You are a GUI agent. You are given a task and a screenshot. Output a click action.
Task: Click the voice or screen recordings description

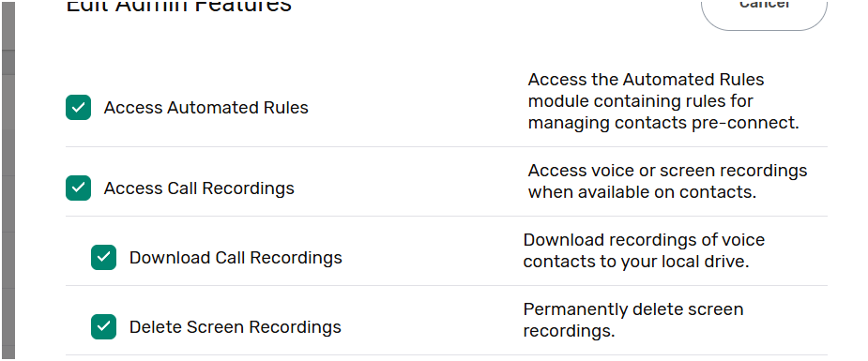tap(667, 181)
